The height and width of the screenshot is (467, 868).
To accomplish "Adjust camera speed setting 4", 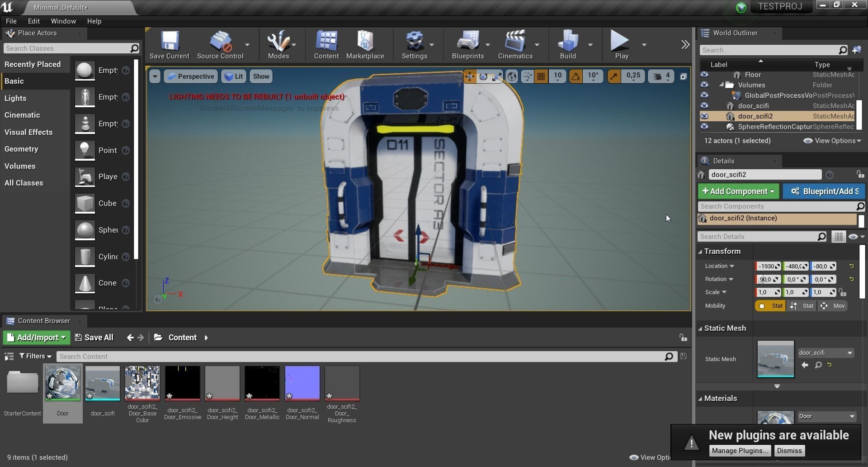I will click(x=662, y=76).
